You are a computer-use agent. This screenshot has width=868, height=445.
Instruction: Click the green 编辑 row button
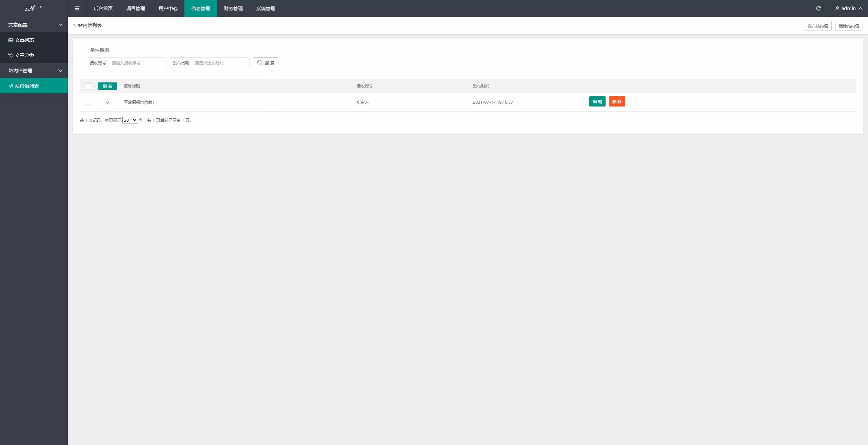(x=597, y=102)
